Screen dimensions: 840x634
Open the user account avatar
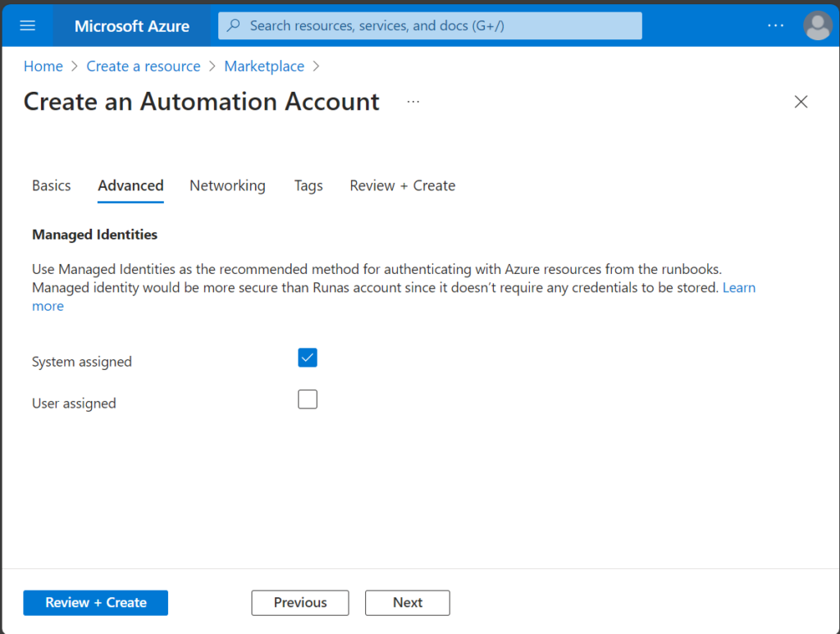coord(818,25)
